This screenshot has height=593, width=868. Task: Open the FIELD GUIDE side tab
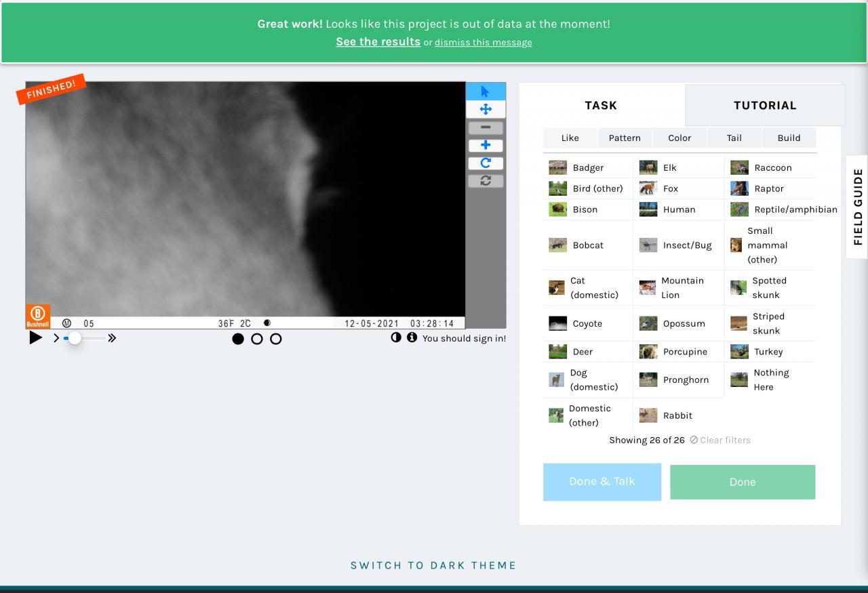(858, 207)
